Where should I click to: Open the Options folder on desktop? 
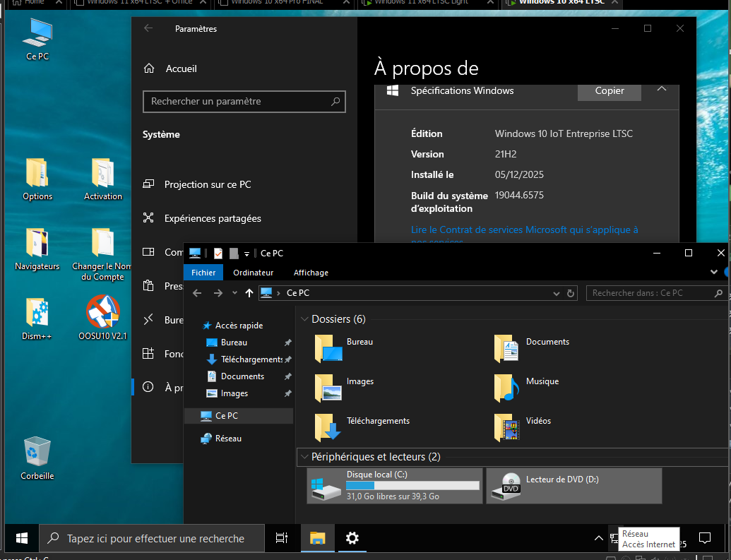pyautogui.click(x=37, y=179)
